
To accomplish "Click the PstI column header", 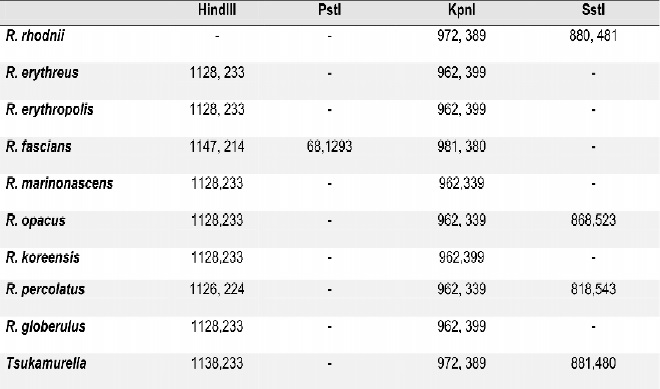I will [329, 10].
